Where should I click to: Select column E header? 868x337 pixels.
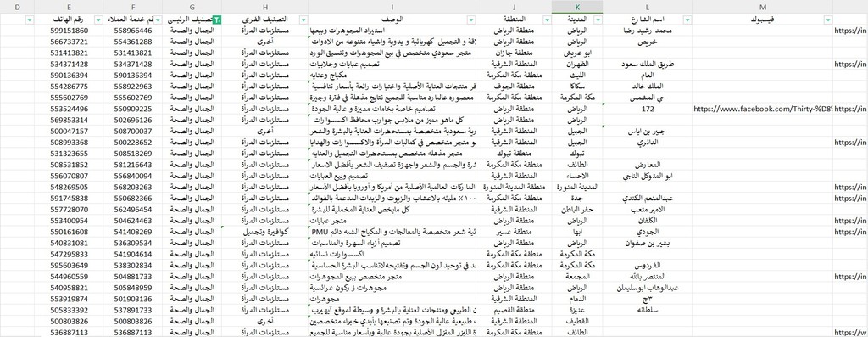click(69, 7)
